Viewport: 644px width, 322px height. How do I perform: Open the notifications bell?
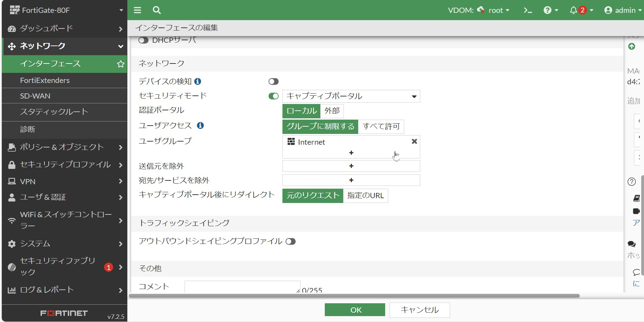(574, 10)
